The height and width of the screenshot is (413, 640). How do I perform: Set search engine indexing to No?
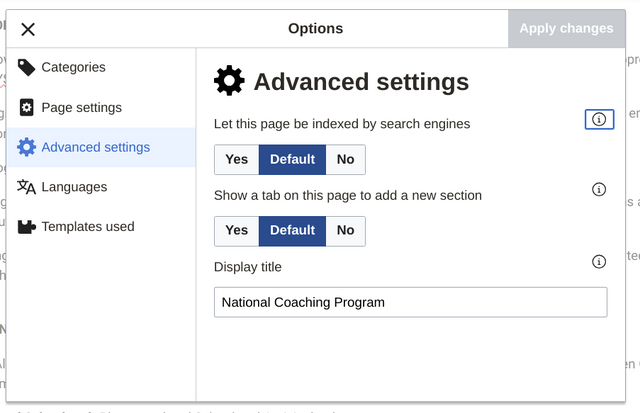345,160
